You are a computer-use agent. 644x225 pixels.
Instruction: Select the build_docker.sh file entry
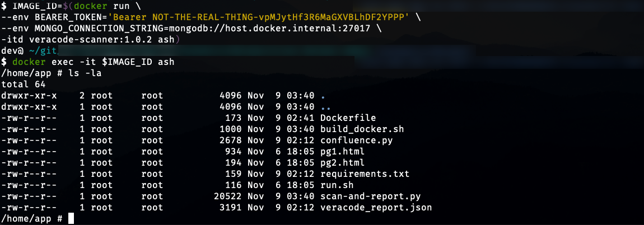click(x=362, y=129)
